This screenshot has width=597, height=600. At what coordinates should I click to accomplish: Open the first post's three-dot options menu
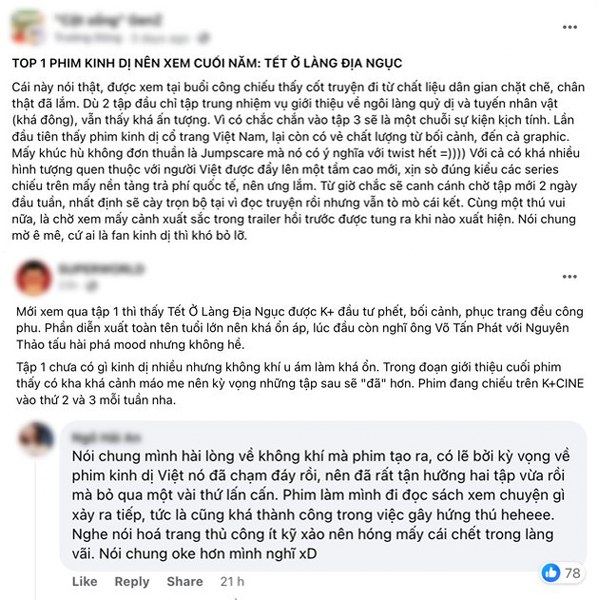(569, 27)
